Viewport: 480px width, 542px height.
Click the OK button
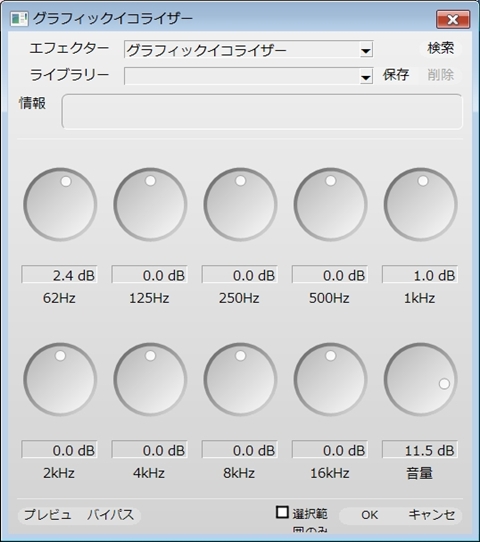tap(369, 515)
